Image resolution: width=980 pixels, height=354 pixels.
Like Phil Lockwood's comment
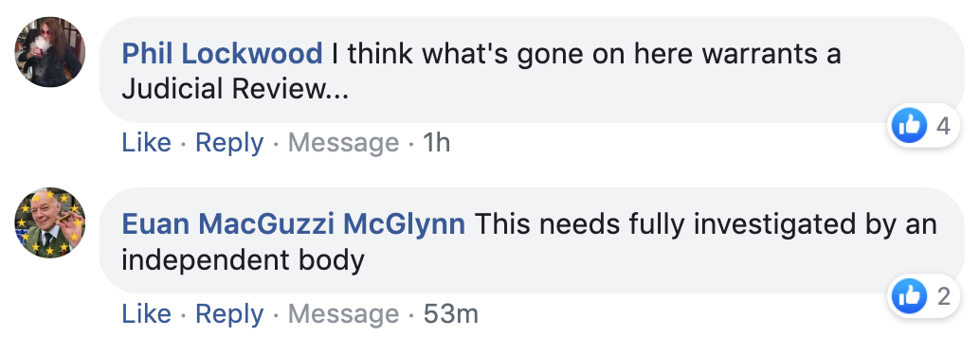tap(146, 143)
